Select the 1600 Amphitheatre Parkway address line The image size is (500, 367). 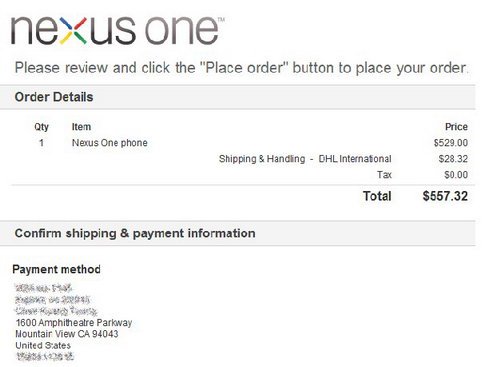(x=74, y=323)
